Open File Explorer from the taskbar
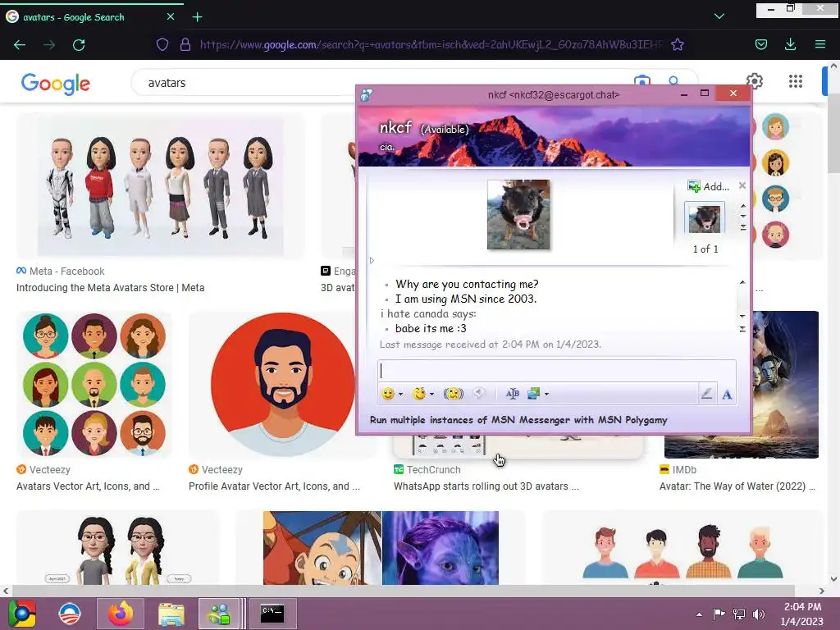 pos(171,614)
